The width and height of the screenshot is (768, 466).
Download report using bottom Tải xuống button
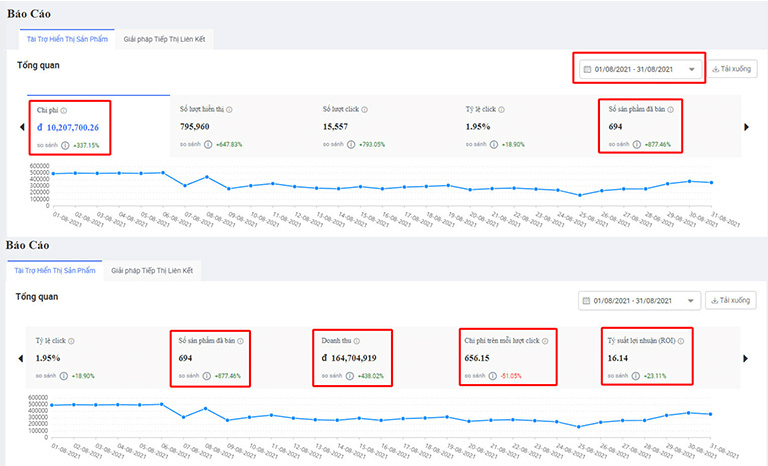click(x=733, y=301)
